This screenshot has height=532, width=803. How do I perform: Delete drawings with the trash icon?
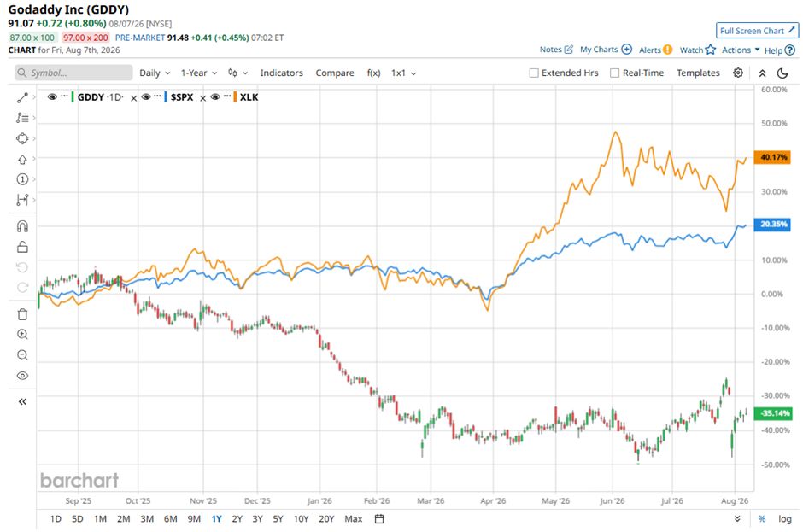(22, 314)
